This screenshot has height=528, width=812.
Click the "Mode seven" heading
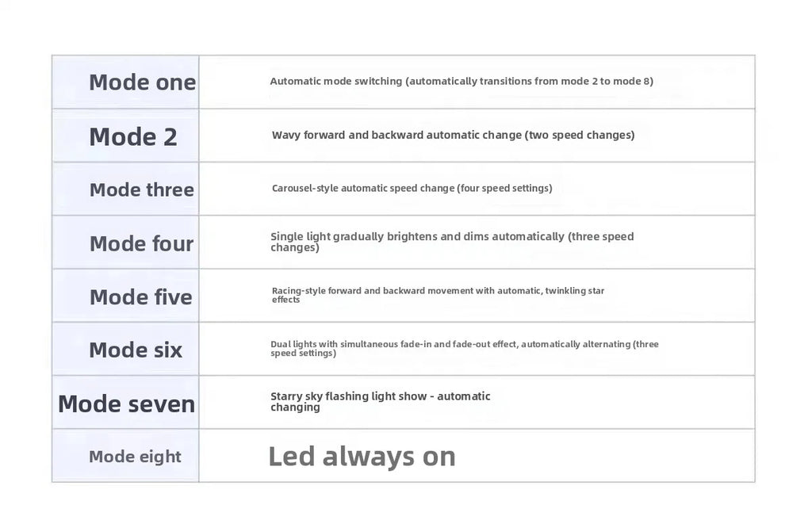click(x=127, y=404)
